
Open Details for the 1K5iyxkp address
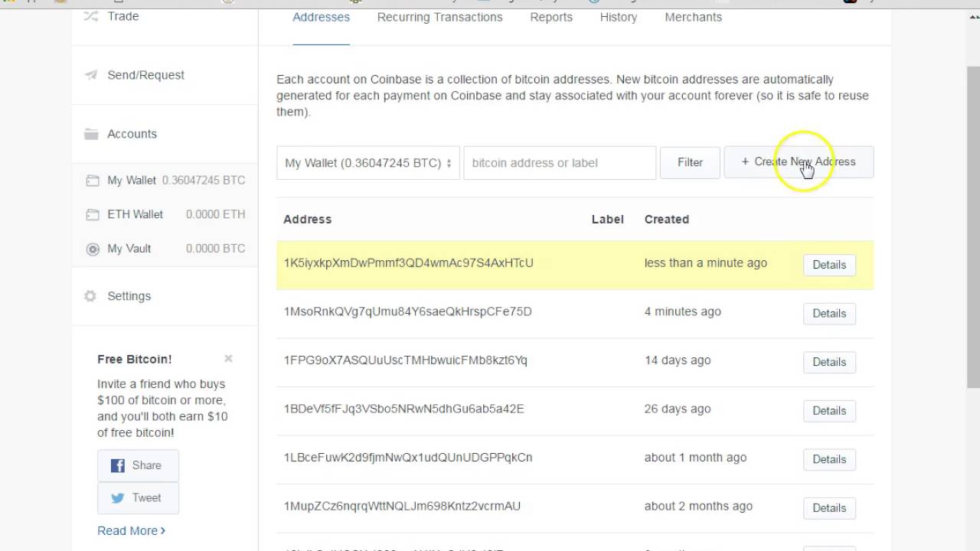coord(828,265)
